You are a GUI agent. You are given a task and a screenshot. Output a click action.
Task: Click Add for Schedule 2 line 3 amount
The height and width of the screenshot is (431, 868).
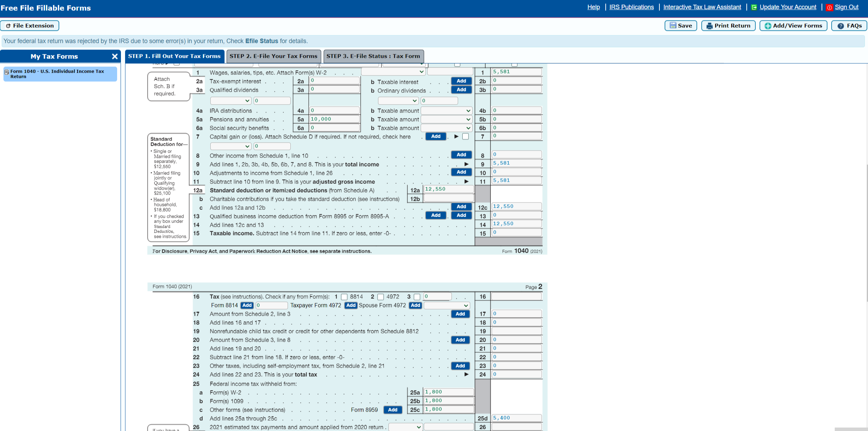[x=460, y=314]
